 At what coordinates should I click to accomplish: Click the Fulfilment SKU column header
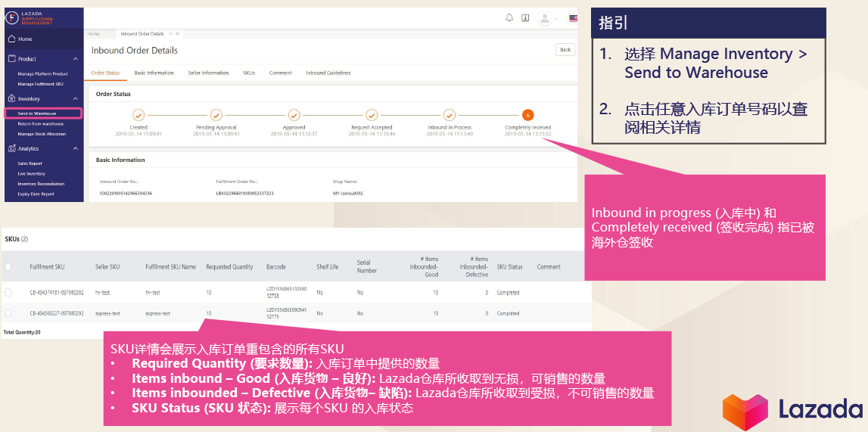pyautogui.click(x=47, y=266)
